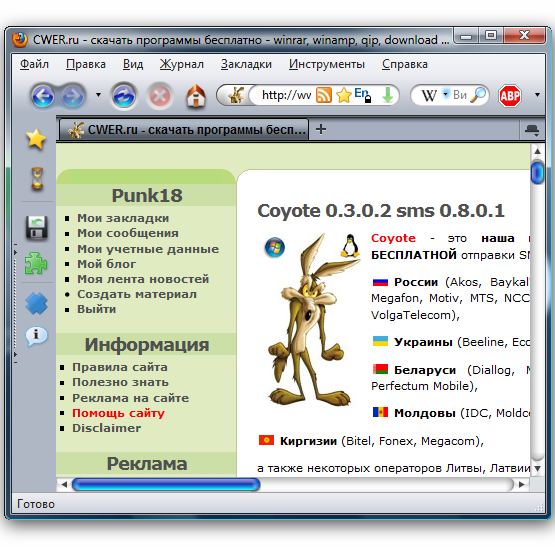Click the Linux penguin icon in article

pyautogui.click(x=350, y=245)
